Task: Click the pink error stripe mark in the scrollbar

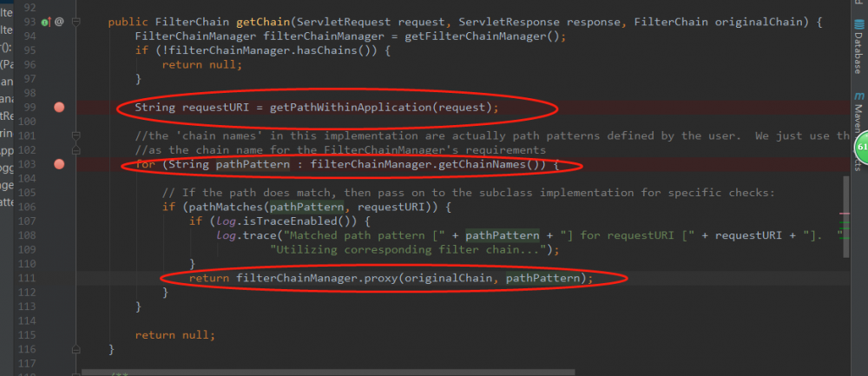Action: click(x=845, y=214)
